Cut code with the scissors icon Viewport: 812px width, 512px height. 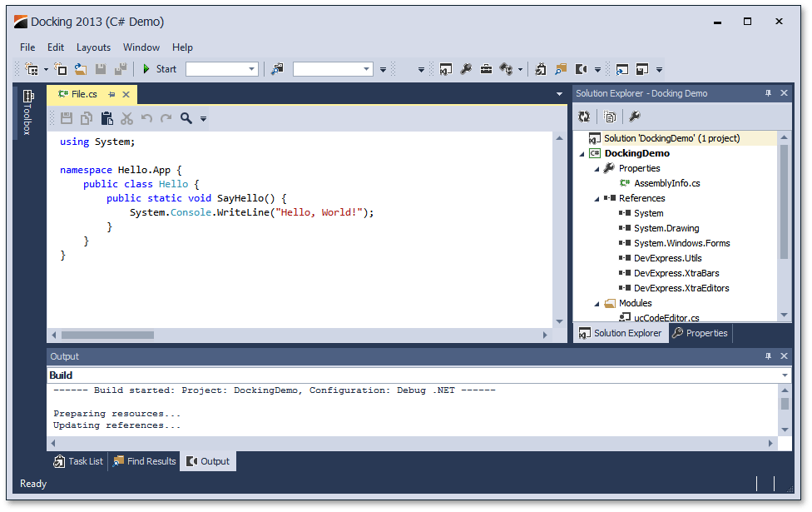126,118
